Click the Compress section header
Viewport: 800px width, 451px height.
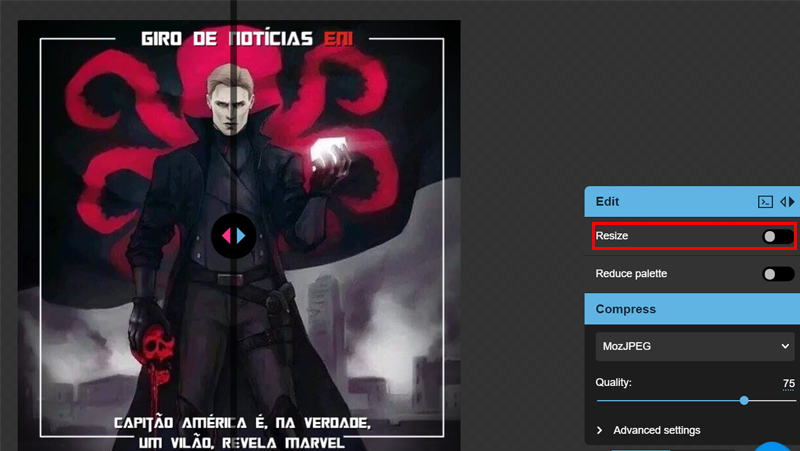692,309
